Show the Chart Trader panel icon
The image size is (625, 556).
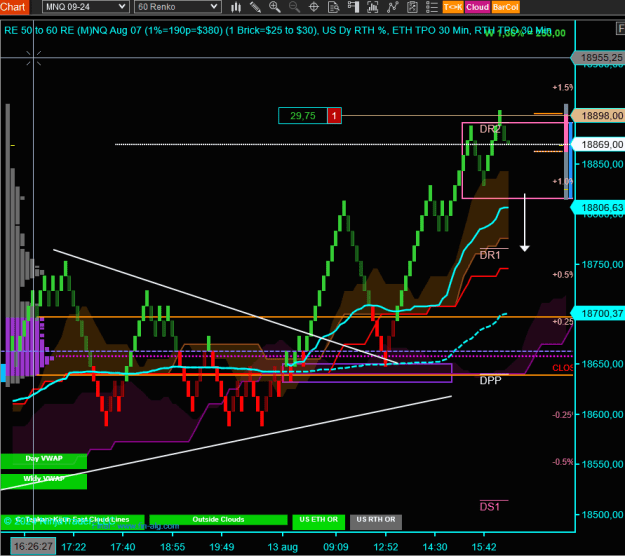[353, 7]
